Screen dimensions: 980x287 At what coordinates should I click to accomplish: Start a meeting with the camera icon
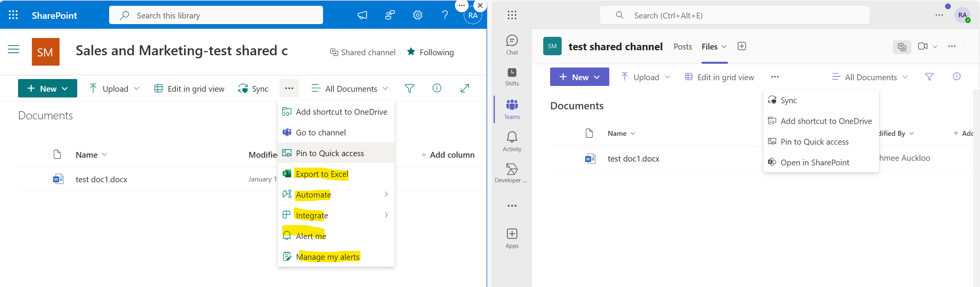923,46
